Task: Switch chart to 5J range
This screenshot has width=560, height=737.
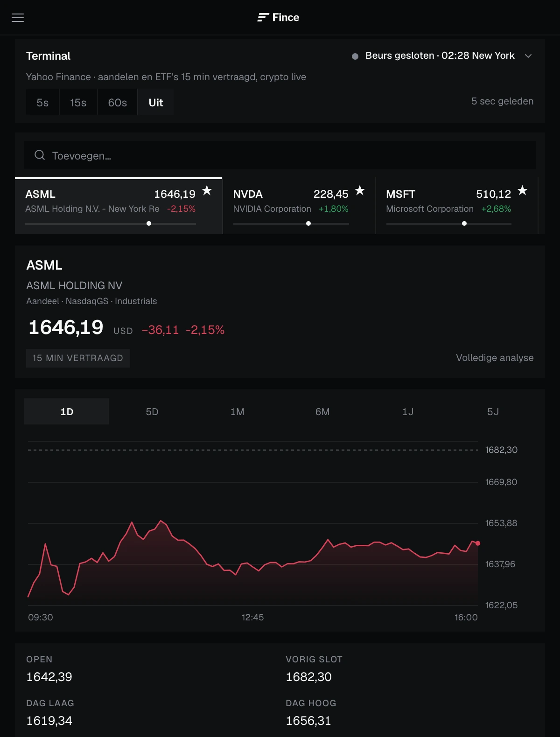Action: pyautogui.click(x=493, y=411)
